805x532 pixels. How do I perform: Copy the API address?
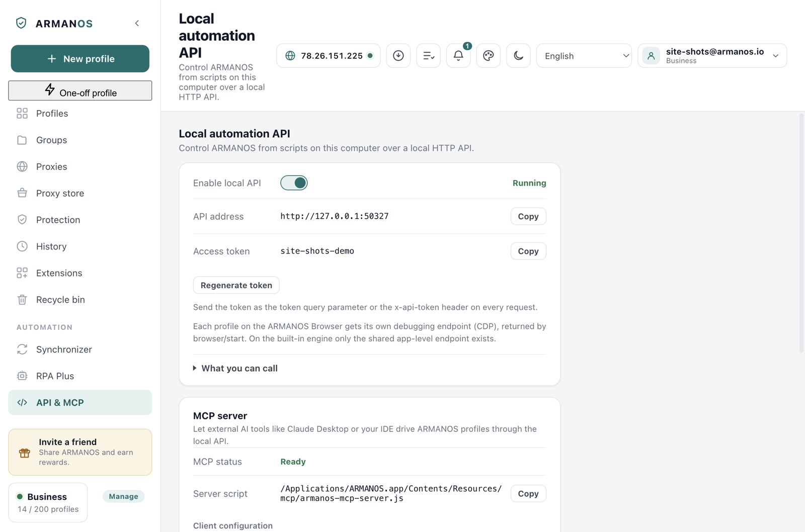pos(528,216)
